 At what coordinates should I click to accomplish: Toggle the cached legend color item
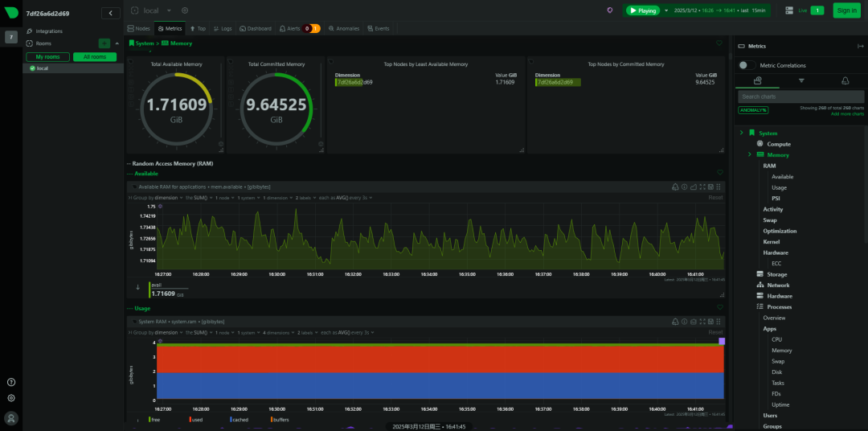pos(240,420)
